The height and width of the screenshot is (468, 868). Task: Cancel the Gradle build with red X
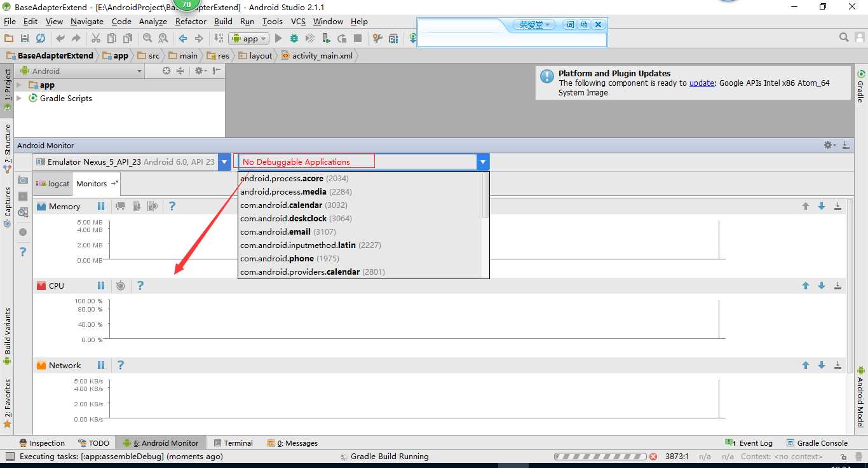point(653,456)
